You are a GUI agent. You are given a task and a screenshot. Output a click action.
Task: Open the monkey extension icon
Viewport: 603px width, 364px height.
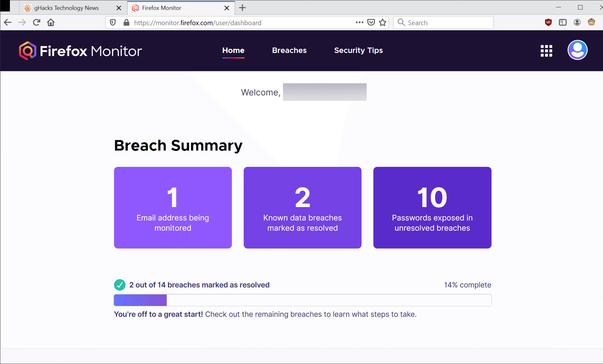[592, 22]
